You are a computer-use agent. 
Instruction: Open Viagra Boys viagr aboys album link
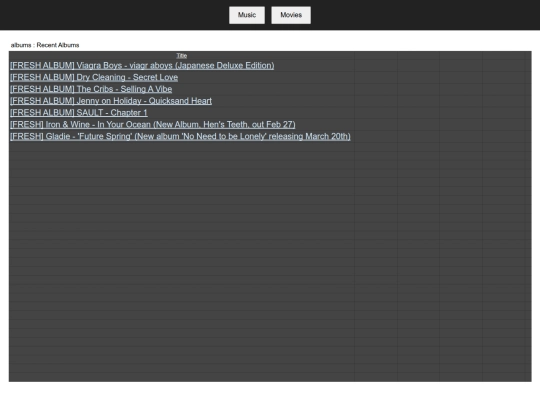142,65
